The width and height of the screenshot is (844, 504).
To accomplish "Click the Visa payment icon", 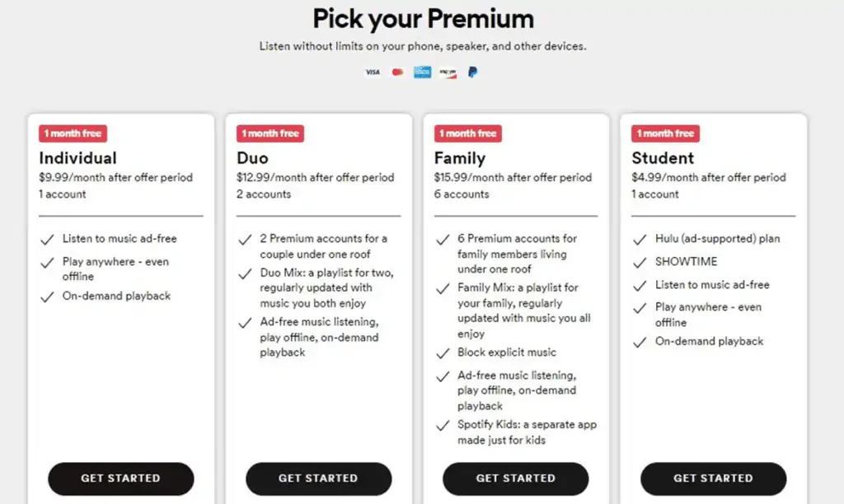I will (373, 72).
